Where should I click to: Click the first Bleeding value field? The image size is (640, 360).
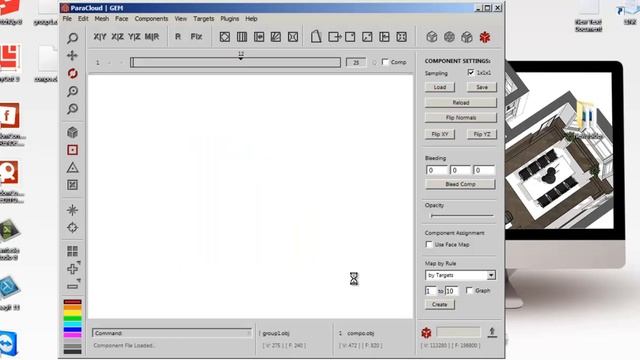point(437,170)
